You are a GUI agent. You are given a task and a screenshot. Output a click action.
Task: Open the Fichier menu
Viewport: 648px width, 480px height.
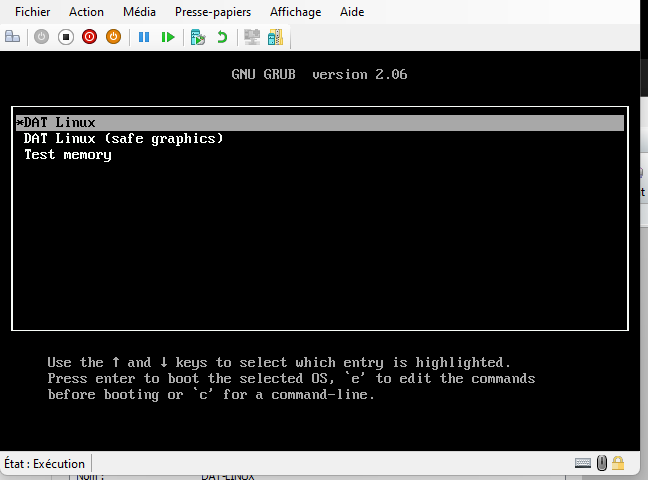point(32,12)
